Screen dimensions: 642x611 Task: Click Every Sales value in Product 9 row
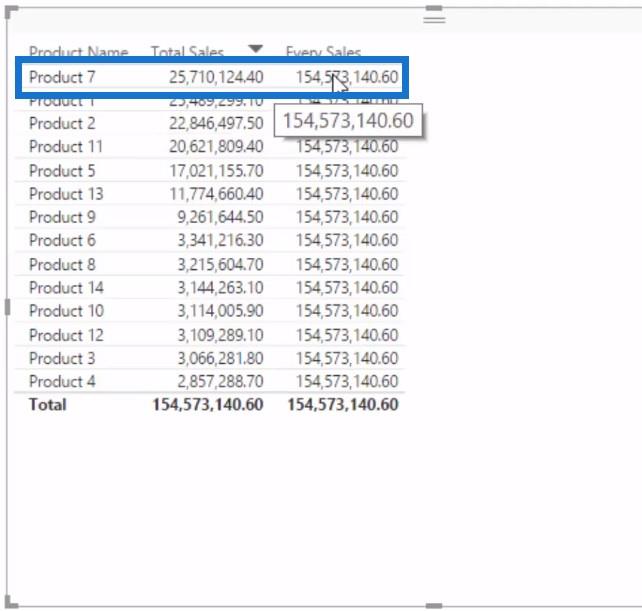(347, 217)
